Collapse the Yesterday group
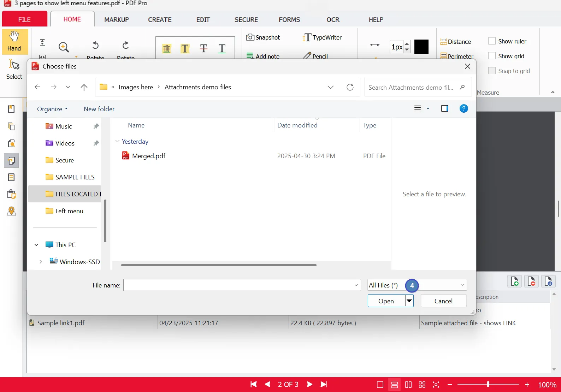 pyautogui.click(x=117, y=141)
